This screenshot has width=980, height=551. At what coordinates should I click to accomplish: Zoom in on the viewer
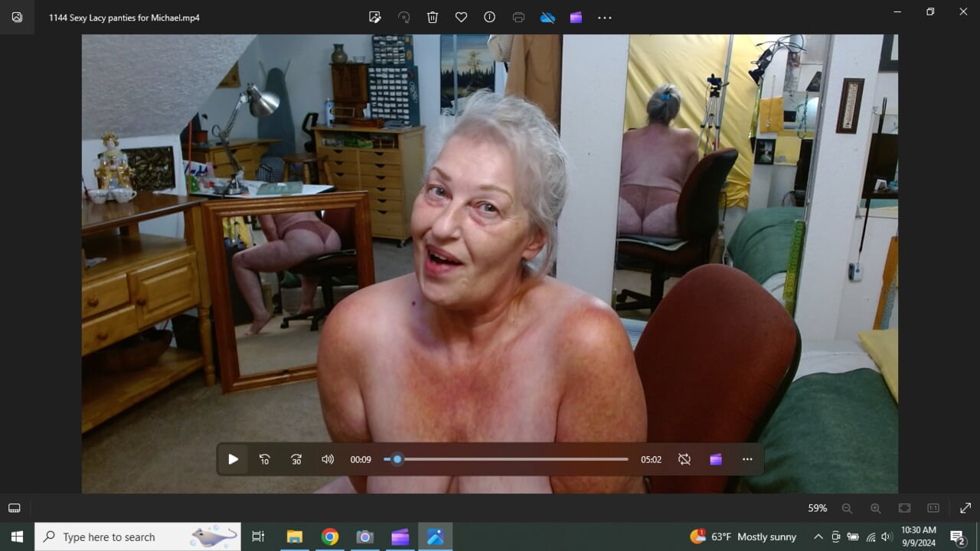coord(875,508)
